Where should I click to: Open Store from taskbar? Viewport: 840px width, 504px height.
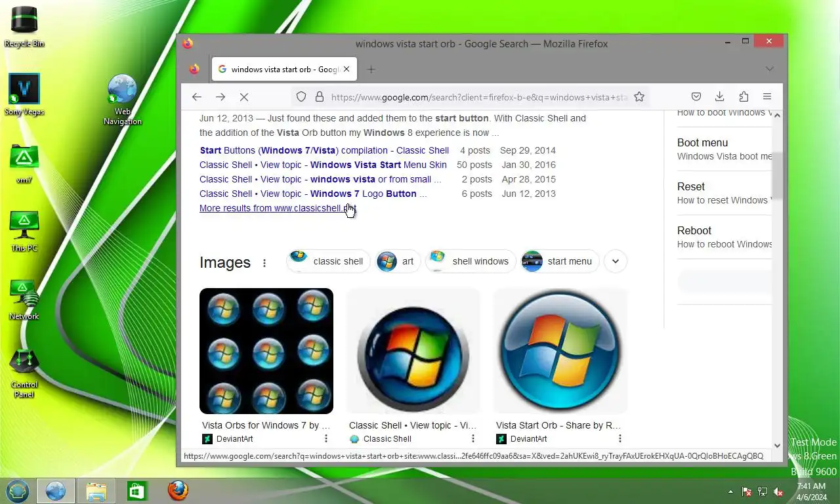coord(136,491)
